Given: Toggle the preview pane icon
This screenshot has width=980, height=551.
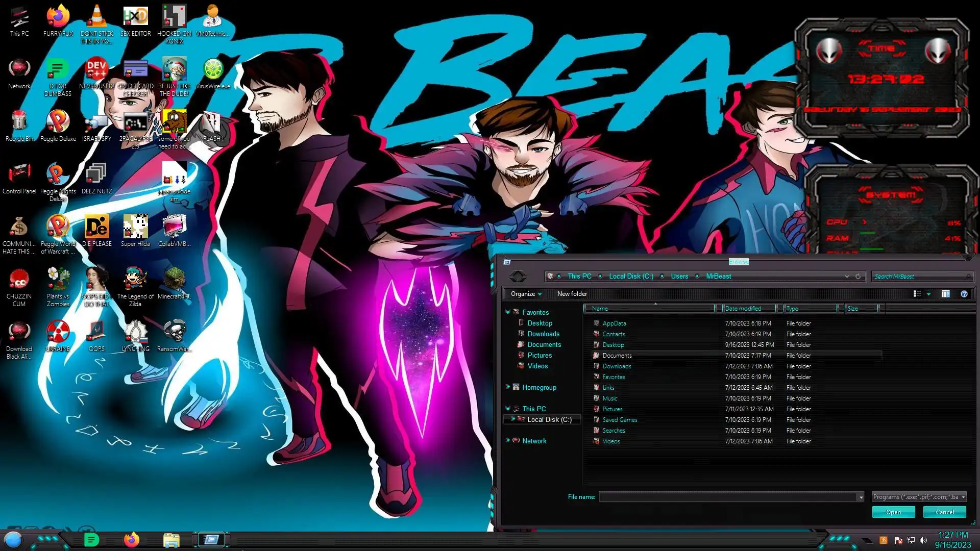Looking at the screenshot, I should tap(945, 294).
